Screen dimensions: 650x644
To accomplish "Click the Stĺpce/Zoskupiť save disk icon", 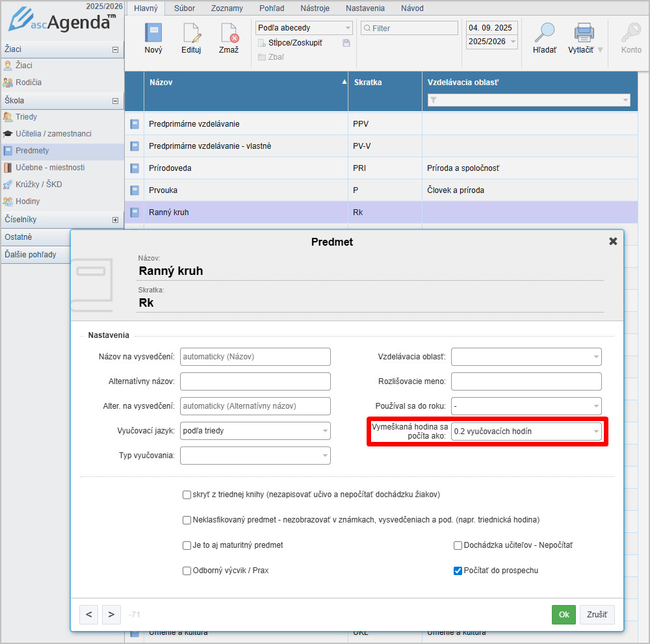I will pyautogui.click(x=346, y=43).
